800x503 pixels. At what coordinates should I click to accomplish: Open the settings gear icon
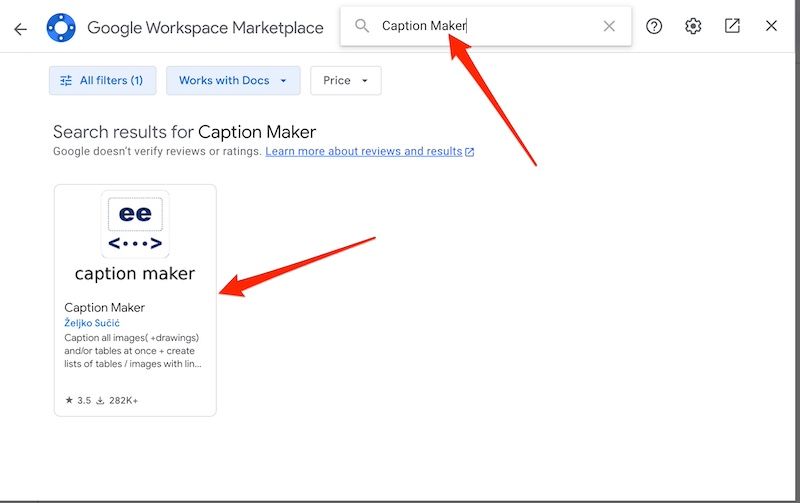pos(693,26)
